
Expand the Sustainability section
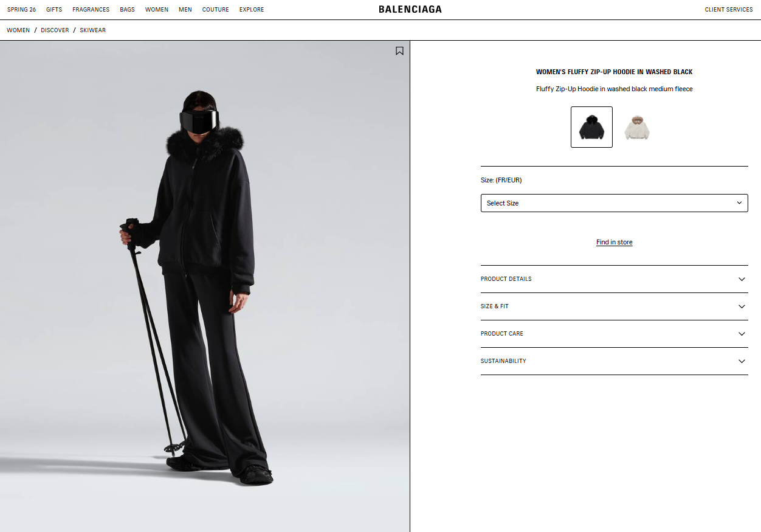point(614,361)
